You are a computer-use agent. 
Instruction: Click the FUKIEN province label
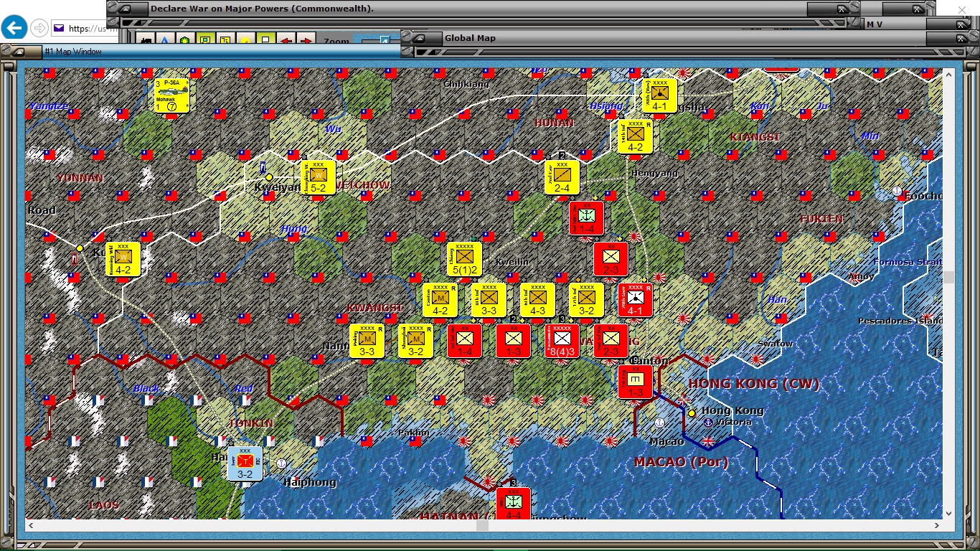[822, 219]
